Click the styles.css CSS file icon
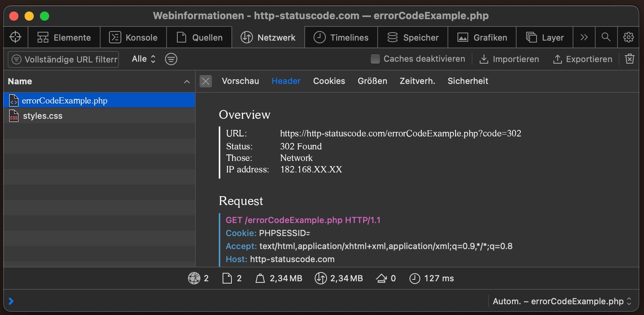The height and width of the screenshot is (315, 644). pos(14,116)
